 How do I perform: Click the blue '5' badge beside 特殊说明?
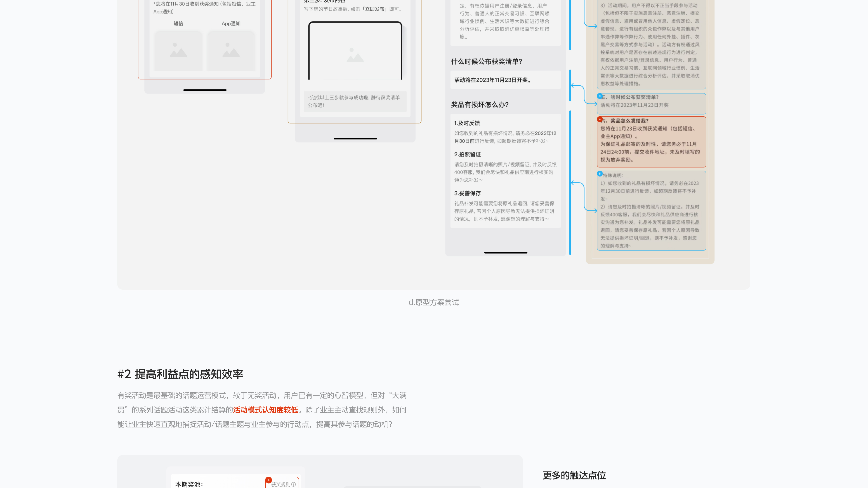click(600, 174)
